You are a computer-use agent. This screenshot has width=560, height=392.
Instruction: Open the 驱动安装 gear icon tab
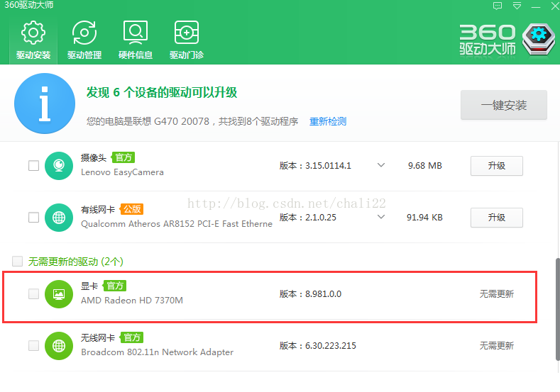(x=33, y=40)
